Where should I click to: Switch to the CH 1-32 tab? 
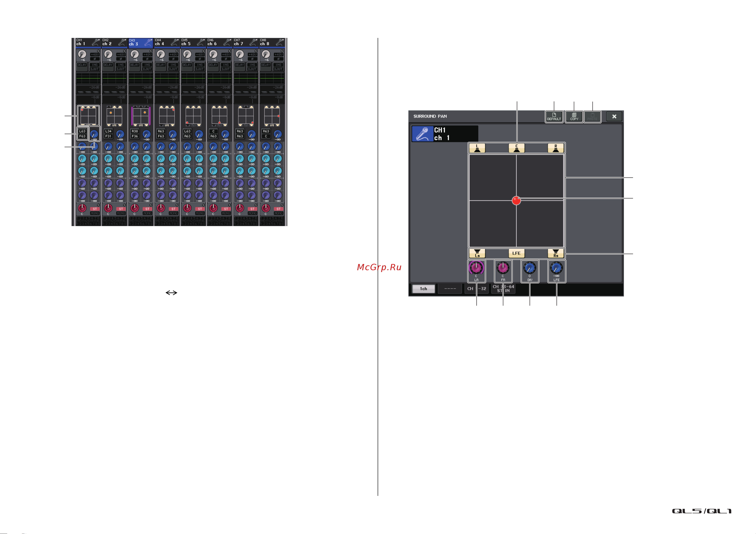[x=477, y=289]
